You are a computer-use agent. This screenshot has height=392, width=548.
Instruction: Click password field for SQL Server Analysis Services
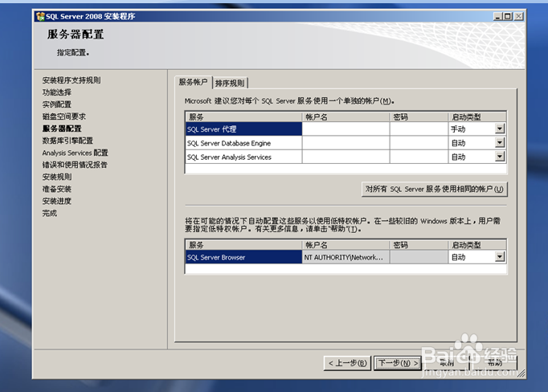coord(419,157)
